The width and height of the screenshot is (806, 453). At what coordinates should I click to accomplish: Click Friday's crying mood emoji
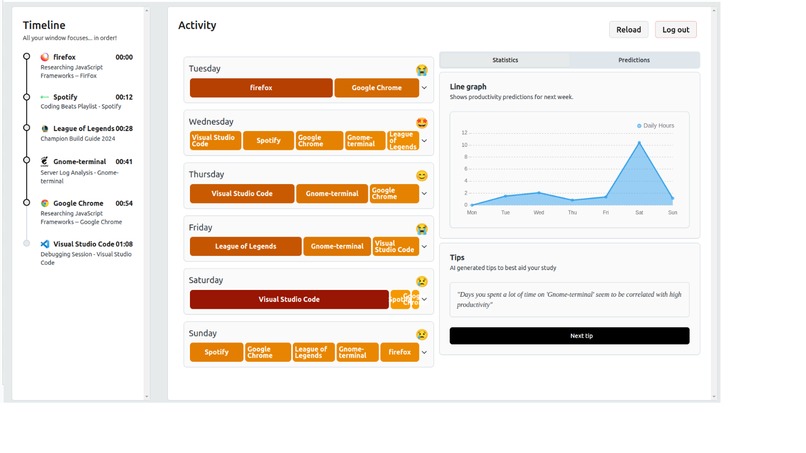[x=422, y=229]
